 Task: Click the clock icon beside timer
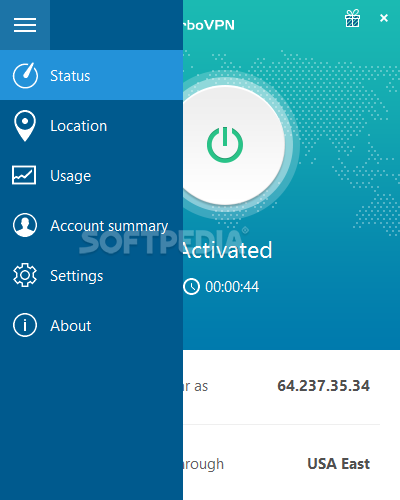[x=191, y=287]
